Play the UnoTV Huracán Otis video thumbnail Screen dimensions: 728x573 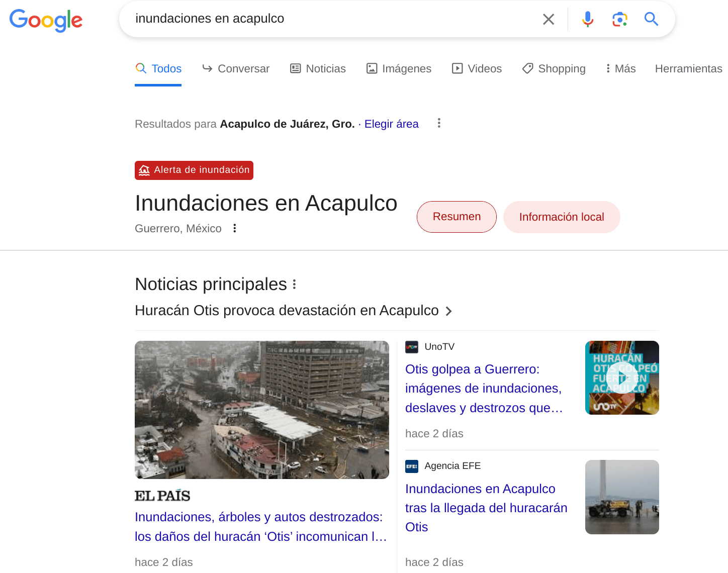point(622,377)
